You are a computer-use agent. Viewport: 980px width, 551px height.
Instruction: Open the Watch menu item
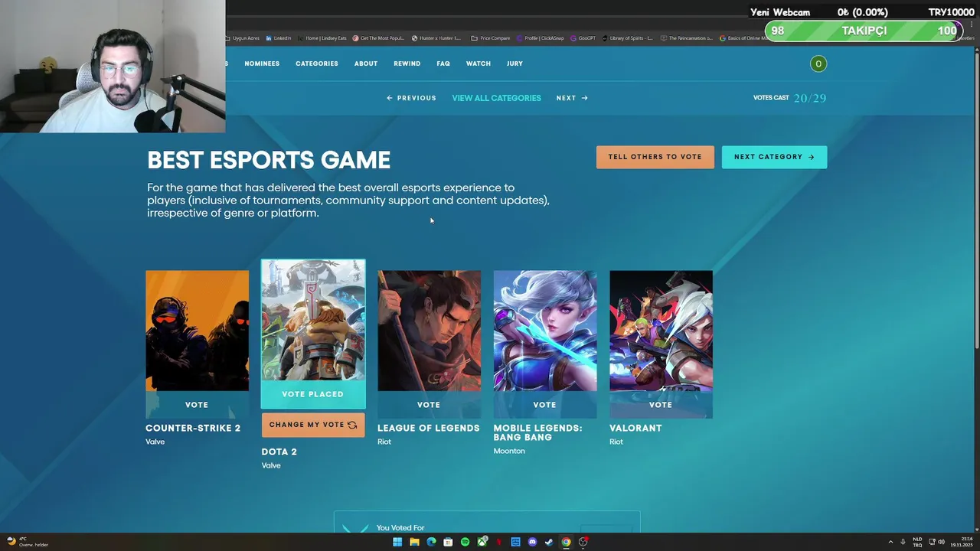click(479, 64)
